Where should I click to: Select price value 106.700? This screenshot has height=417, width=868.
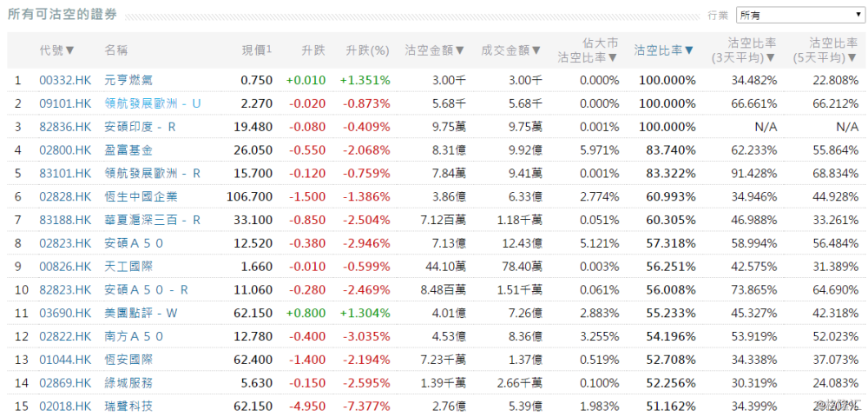(250, 196)
